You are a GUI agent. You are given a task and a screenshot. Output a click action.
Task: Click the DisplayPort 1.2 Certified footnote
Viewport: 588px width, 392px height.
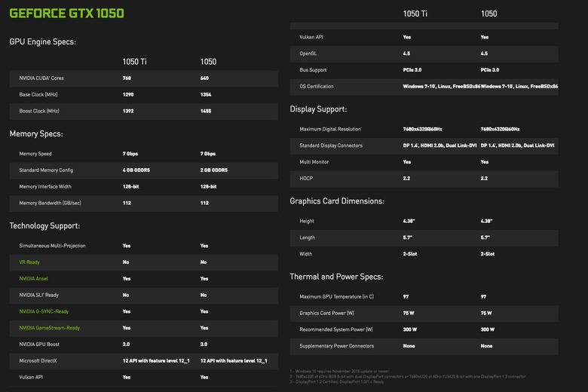pos(337,382)
